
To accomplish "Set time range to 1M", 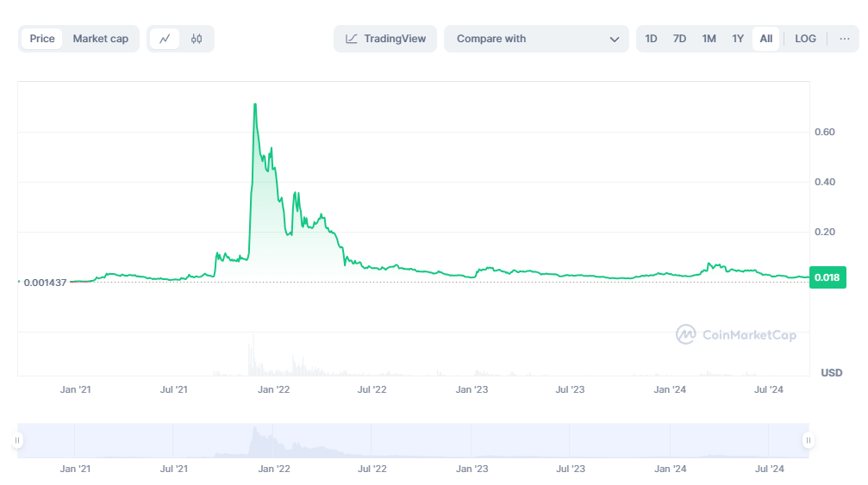I will 709,39.
